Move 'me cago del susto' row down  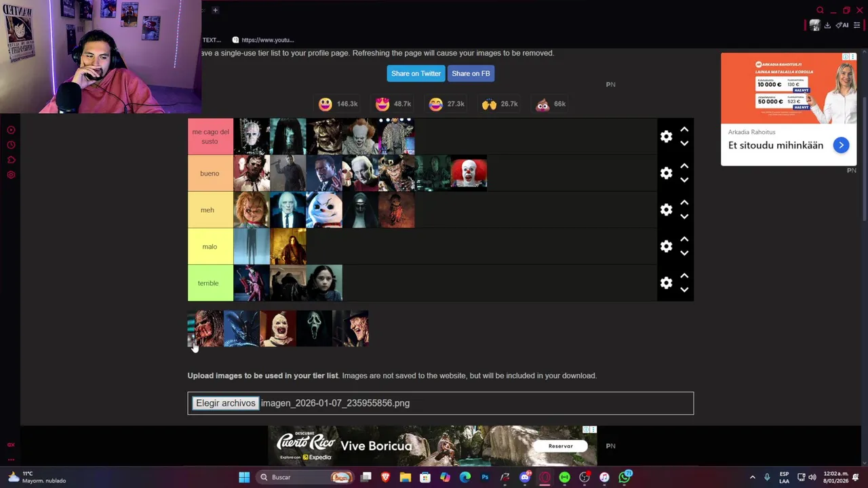click(684, 144)
